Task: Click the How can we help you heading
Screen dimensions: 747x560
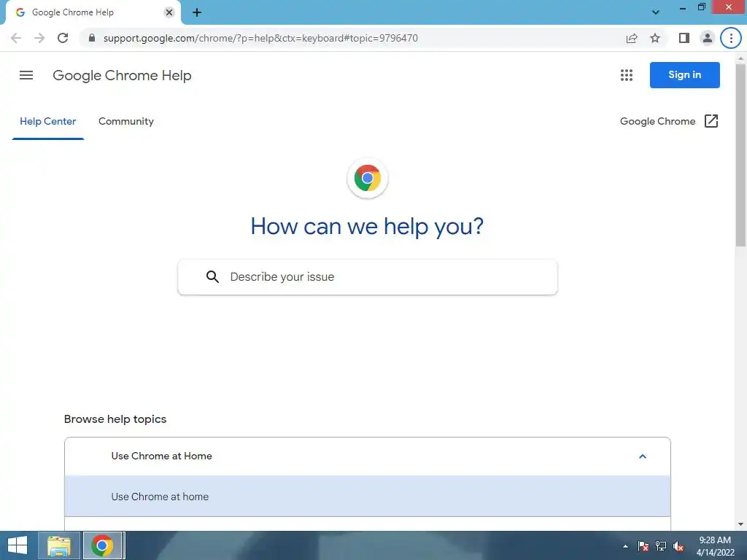Action: click(368, 226)
